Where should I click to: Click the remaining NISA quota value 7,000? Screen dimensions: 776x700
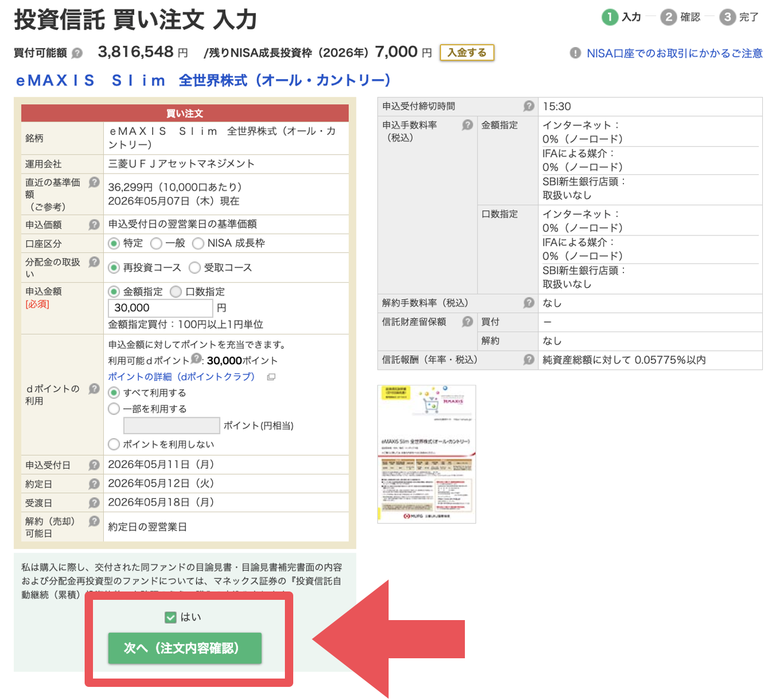click(396, 52)
